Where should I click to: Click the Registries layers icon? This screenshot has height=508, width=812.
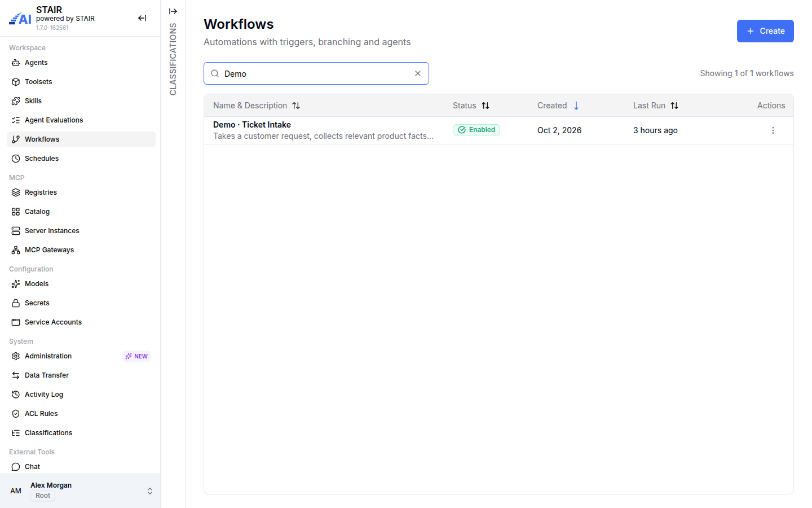pyautogui.click(x=16, y=192)
